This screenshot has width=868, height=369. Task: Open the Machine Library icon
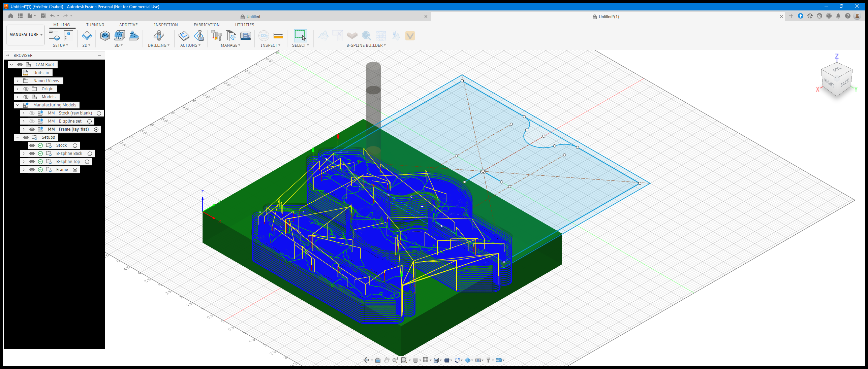246,35
